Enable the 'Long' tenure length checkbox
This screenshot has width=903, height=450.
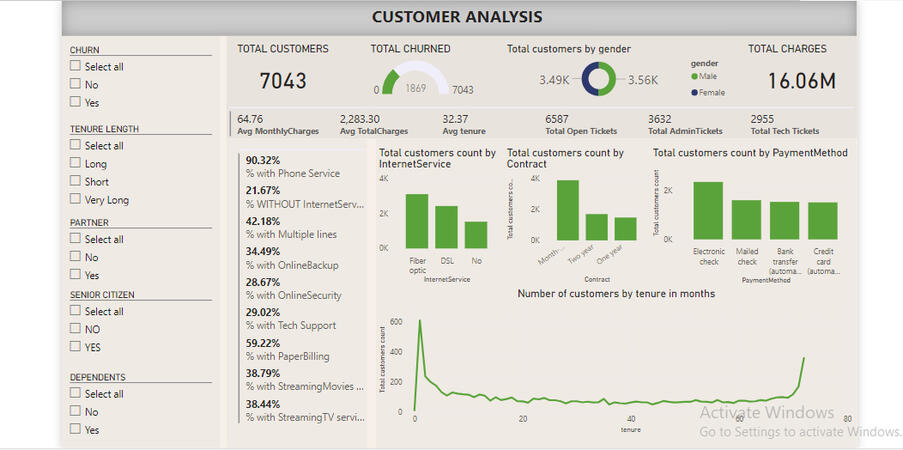(75, 164)
